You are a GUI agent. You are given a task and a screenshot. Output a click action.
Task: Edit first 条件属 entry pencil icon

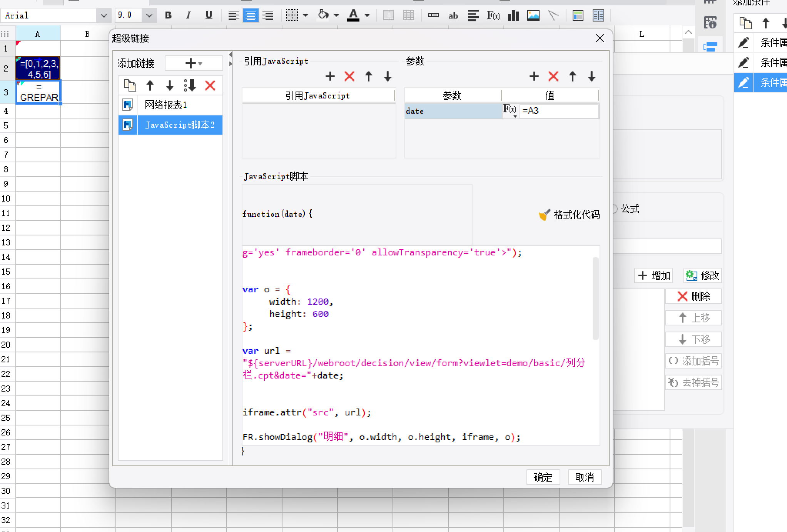click(x=744, y=42)
